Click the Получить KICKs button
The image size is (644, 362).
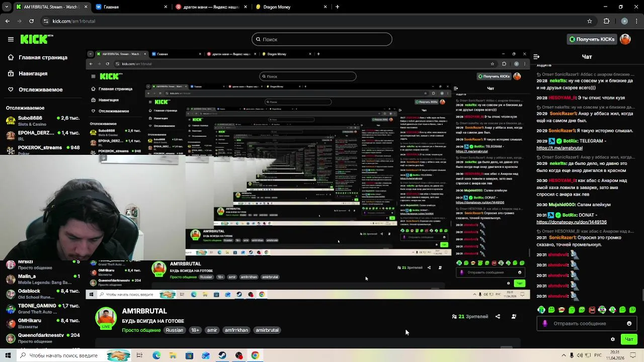(592, 39)
